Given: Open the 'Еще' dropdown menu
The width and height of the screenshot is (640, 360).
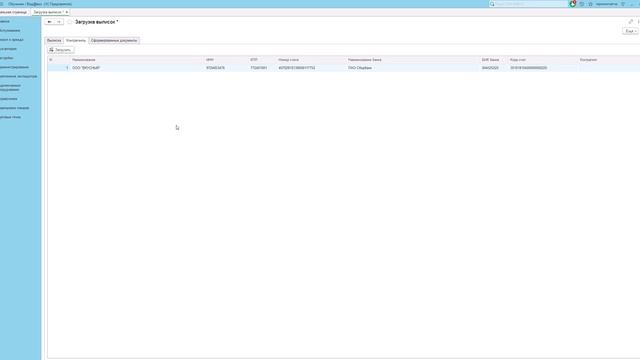Looking at the screenshot, I should (631, 31).
